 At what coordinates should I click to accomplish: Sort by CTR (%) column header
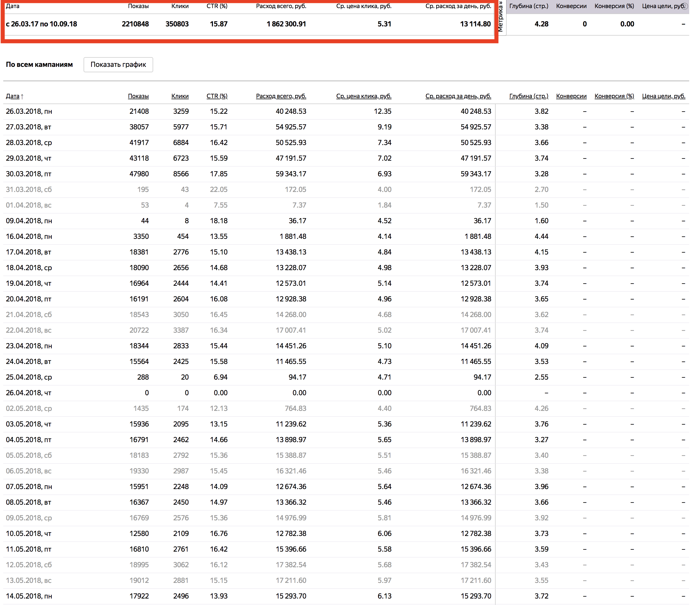click(217, 96)
